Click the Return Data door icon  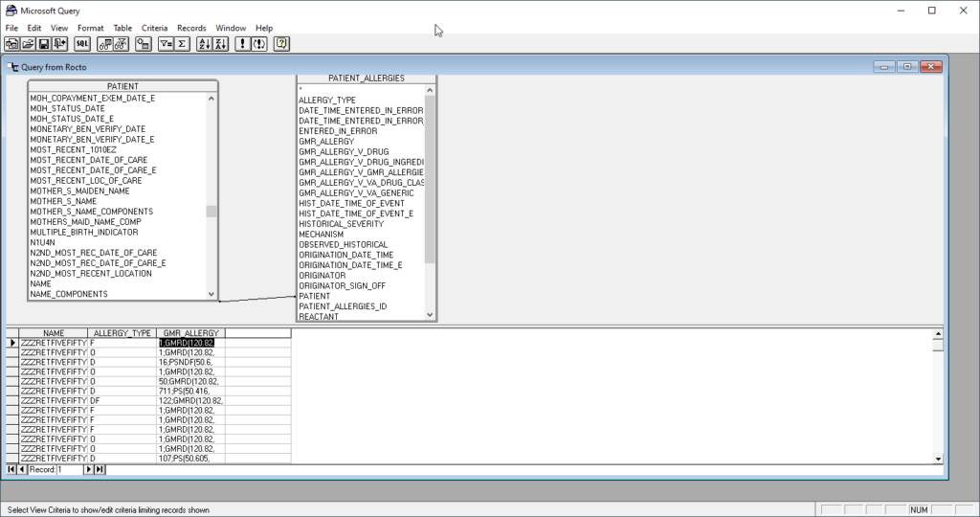60,44
